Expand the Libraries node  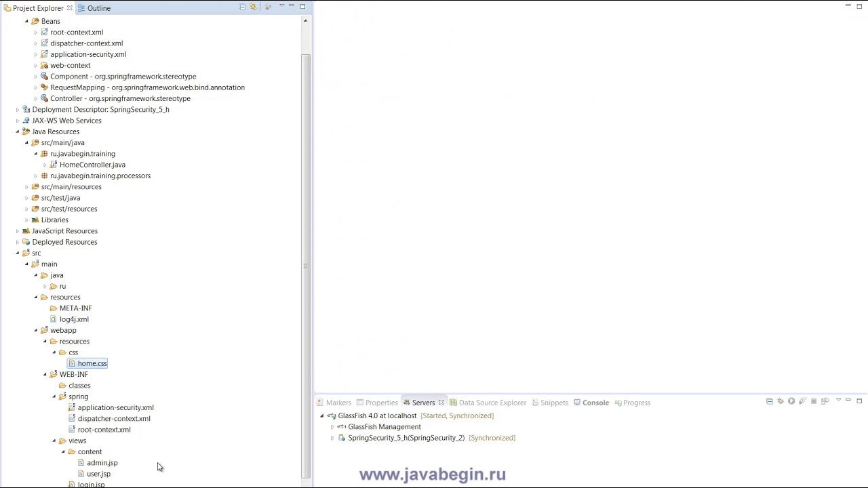(27, 220)
